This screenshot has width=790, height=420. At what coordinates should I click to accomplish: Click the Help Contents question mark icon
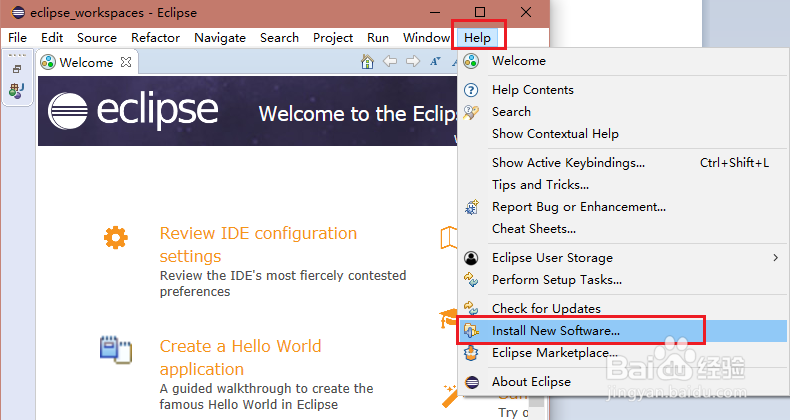tap(471, 90)
